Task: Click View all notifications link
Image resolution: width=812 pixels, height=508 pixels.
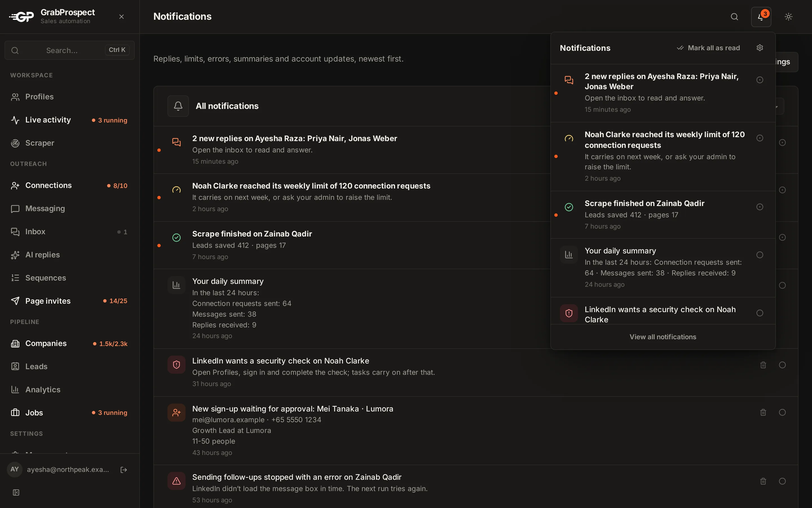Action: [663, 337]
